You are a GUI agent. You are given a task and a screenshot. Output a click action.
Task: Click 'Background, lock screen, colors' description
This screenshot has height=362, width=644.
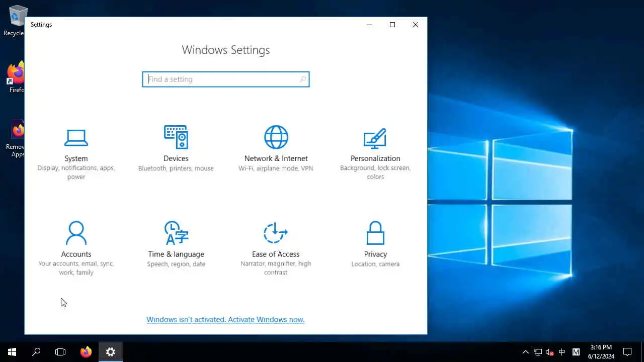coord(375,172)
